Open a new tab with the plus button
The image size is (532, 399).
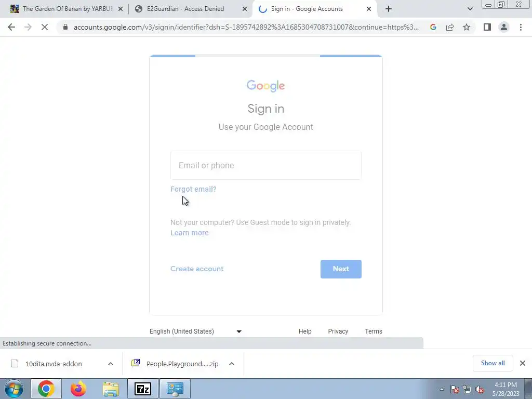click(389, 9)
